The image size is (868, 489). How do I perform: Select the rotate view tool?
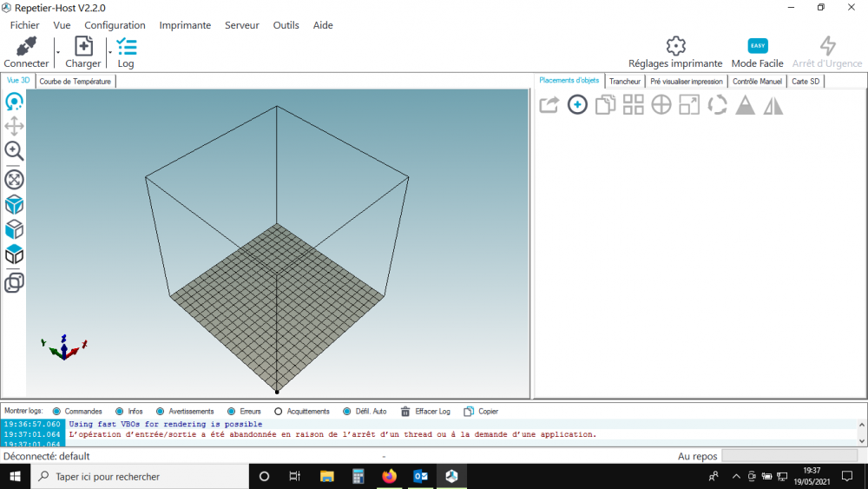[x=15, y=102]
